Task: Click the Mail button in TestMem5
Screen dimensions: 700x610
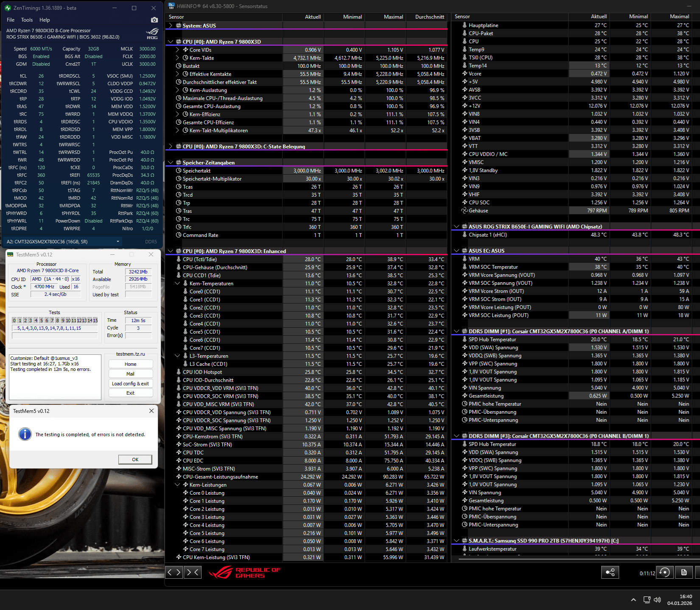Action: [131, 374]
